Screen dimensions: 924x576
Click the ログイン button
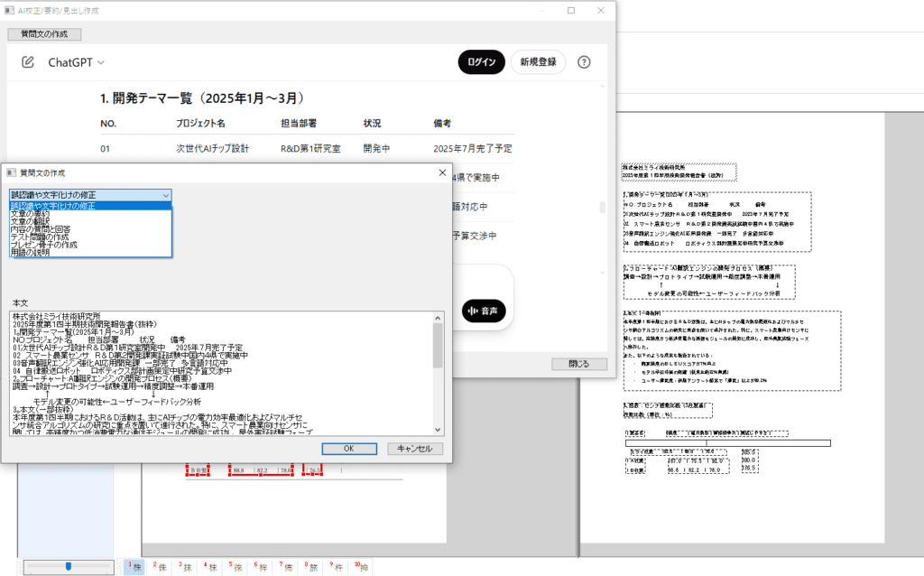[482, 62]
